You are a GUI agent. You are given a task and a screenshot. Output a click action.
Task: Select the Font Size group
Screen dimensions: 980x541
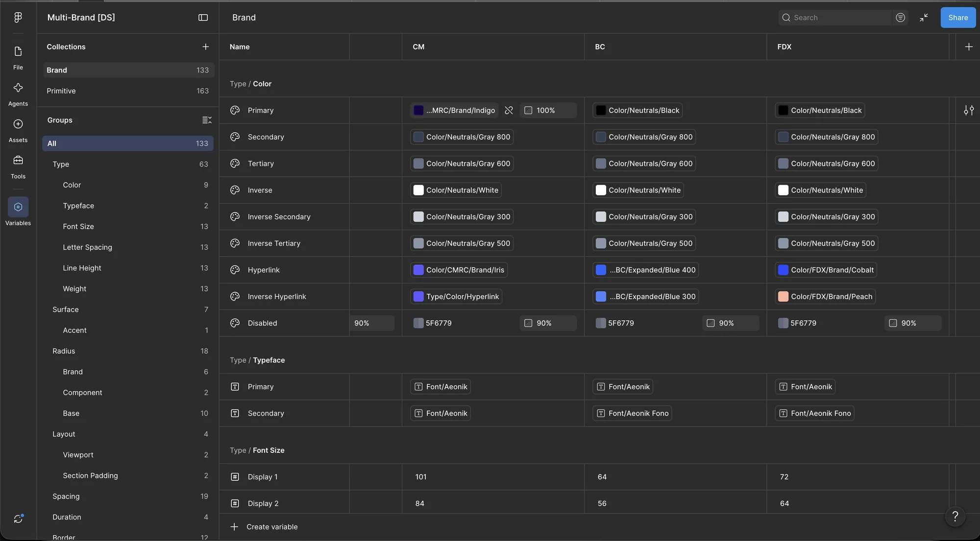tap(128, 226)
